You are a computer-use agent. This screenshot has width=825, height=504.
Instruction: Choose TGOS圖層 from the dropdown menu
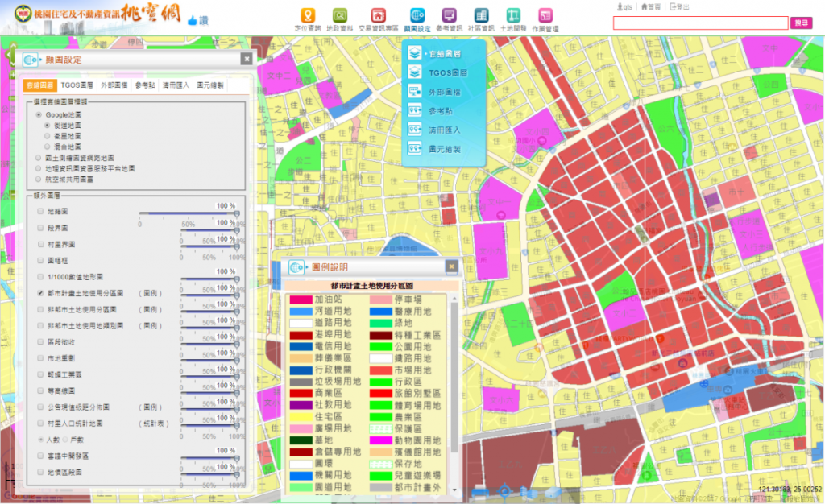coord(448,72)
